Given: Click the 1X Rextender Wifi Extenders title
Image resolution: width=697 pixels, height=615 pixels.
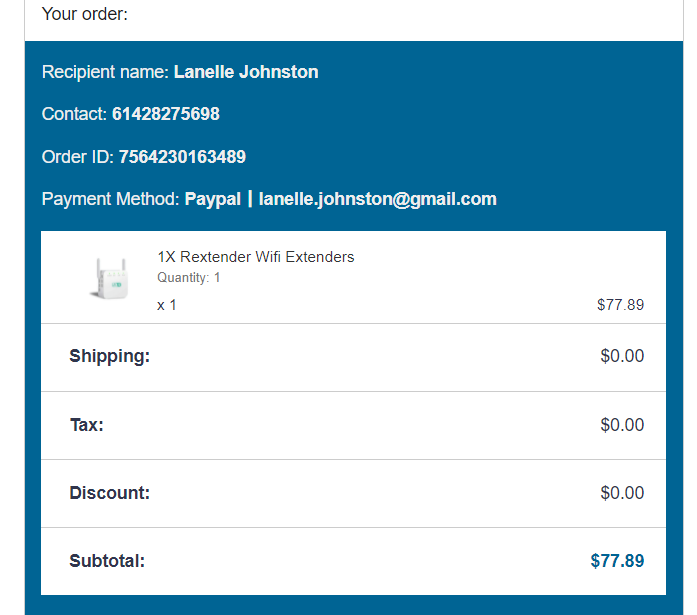Looking at the screenshot, I should tap(256, 257).
